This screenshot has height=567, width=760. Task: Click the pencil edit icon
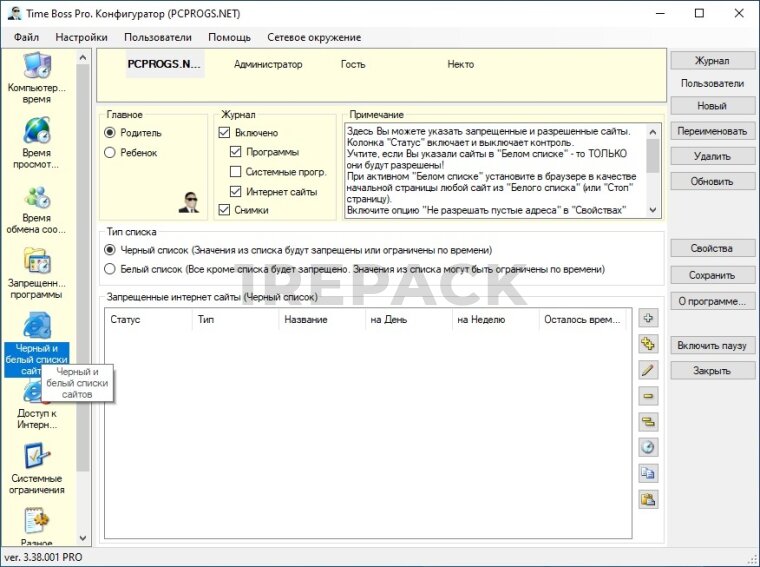click(648, 370)
